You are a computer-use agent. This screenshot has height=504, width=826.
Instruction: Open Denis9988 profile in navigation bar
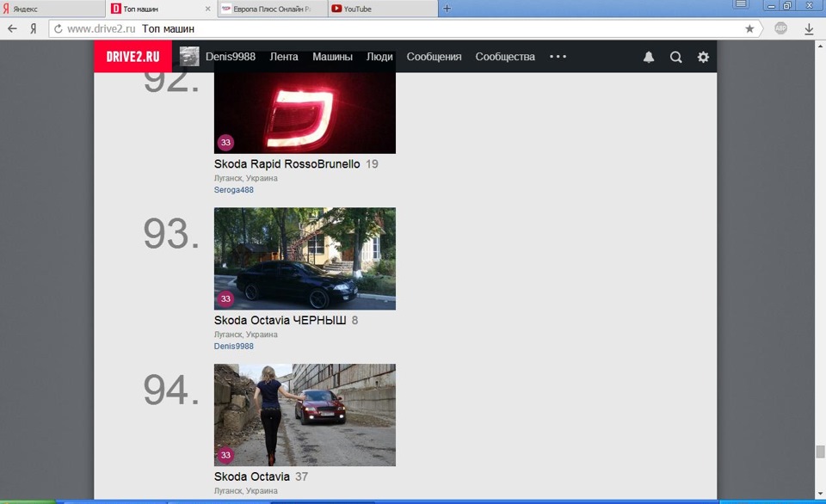(x=231, y=57)
